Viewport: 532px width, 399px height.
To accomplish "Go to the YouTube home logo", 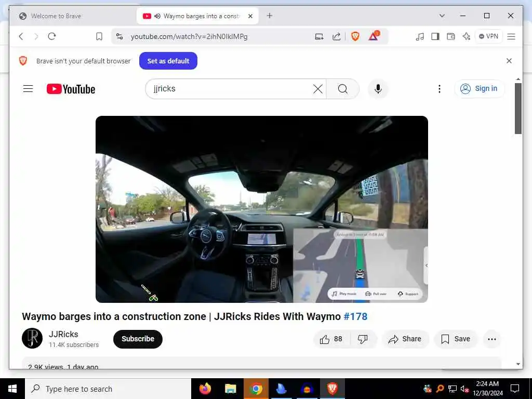I will click(x=71, y=89).
